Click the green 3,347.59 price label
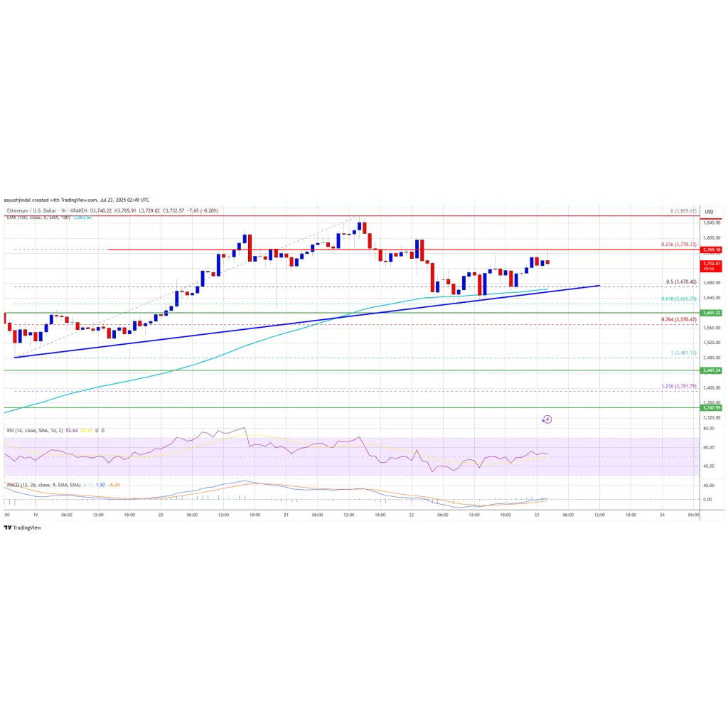Image resolution: width=728 pixels, height=728 pixels. pos(711,407)
